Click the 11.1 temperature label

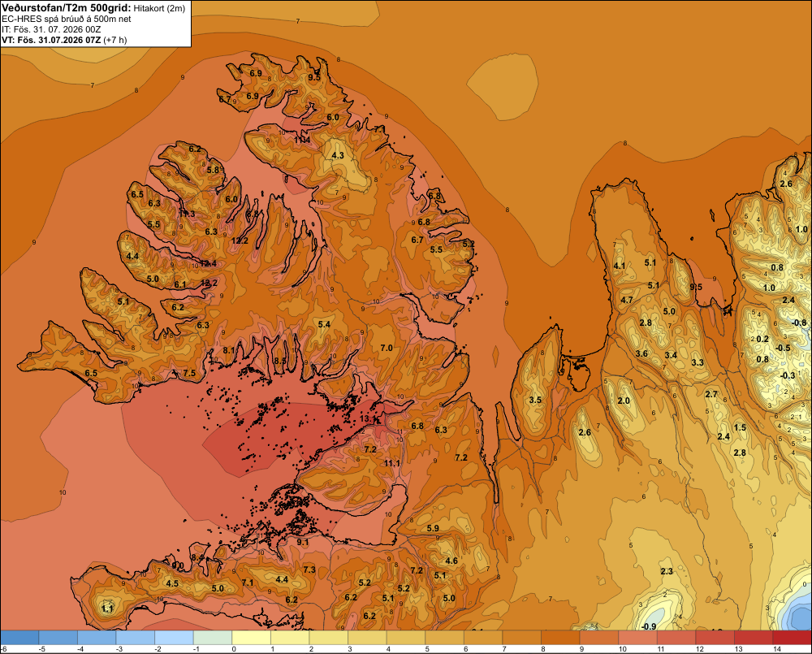392,463
